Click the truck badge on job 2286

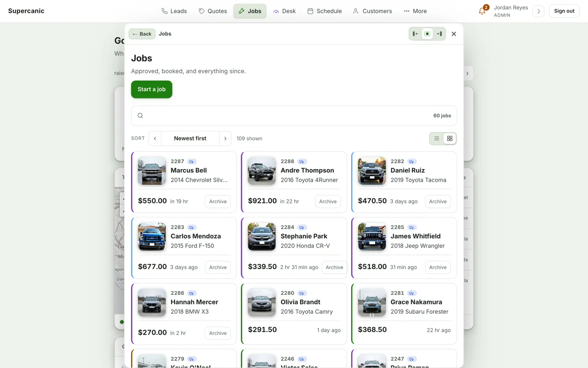[x=192, y=293]
